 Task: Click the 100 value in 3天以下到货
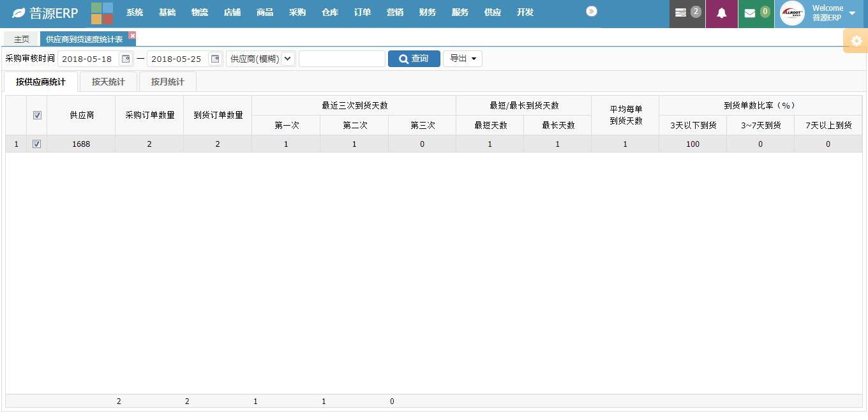(x=693, y=144)
